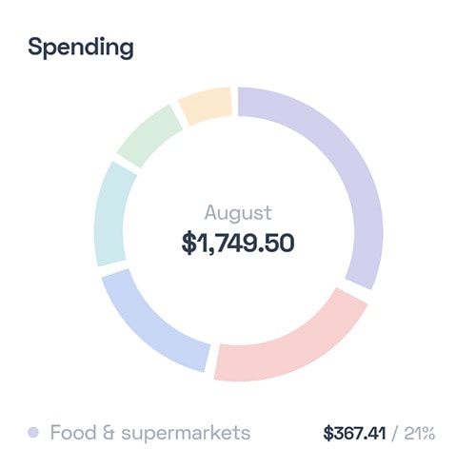Click the $367.41 category amount

click(x=354, y=433)
